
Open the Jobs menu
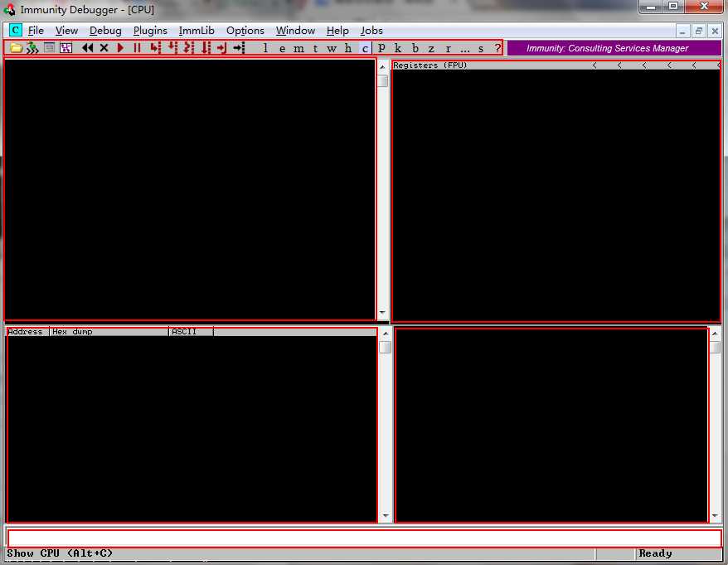pyautogui.click(x=371, y=31)
